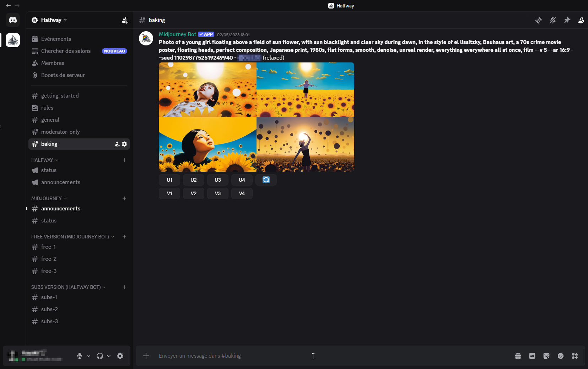Image resolution: width=588 pixels, height=369 pixels.
Task: Open the emoji picker
Action: coord(561,356)
